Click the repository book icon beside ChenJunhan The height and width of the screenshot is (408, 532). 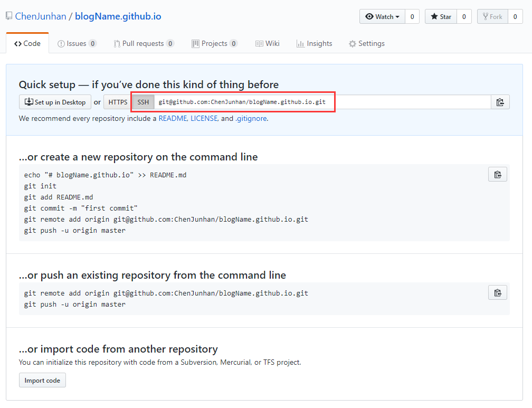tap(9, 16)
